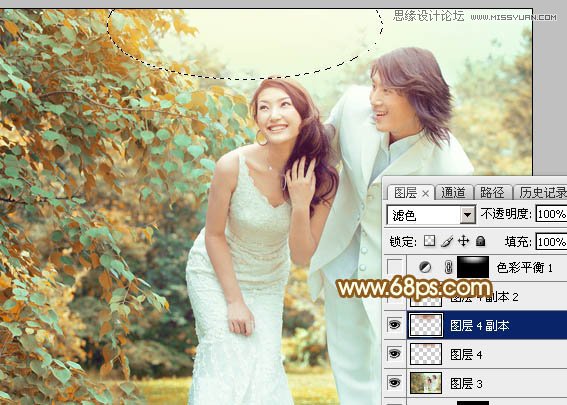Click the 不透明度 opacity value field
This screenshot has height=405, width=567.
(551, 214)
